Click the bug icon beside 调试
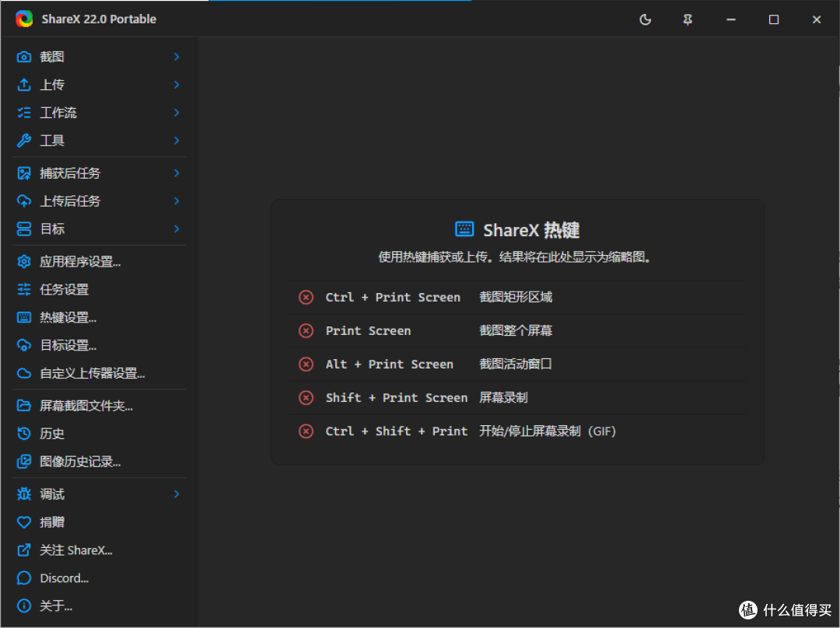This screenshot has width=840, height=628. [x=24, y=494]
